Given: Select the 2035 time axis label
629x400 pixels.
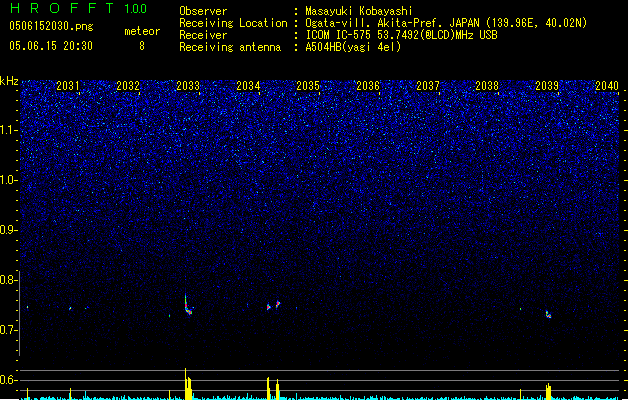Looking at the screenshot, I should 308,86.
